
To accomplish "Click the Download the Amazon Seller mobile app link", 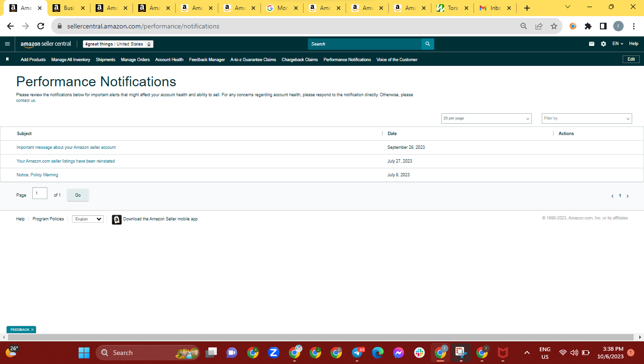I will tap(161, 219).
